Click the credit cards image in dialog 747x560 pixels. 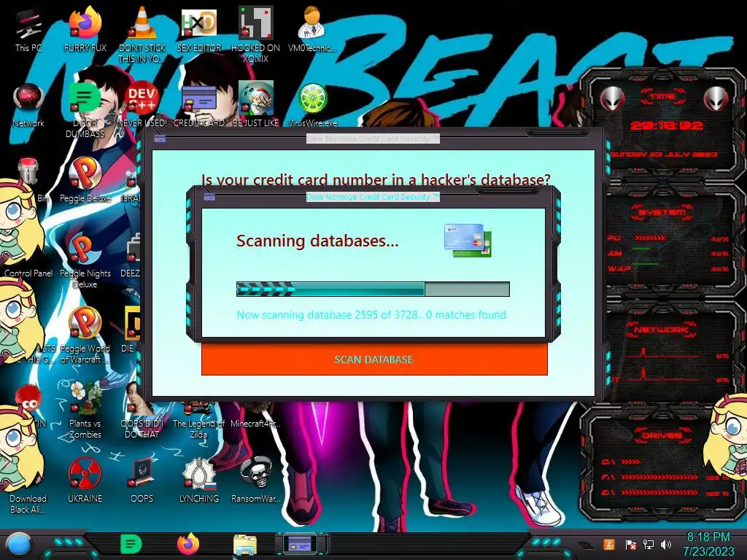(x=468, y=241)
